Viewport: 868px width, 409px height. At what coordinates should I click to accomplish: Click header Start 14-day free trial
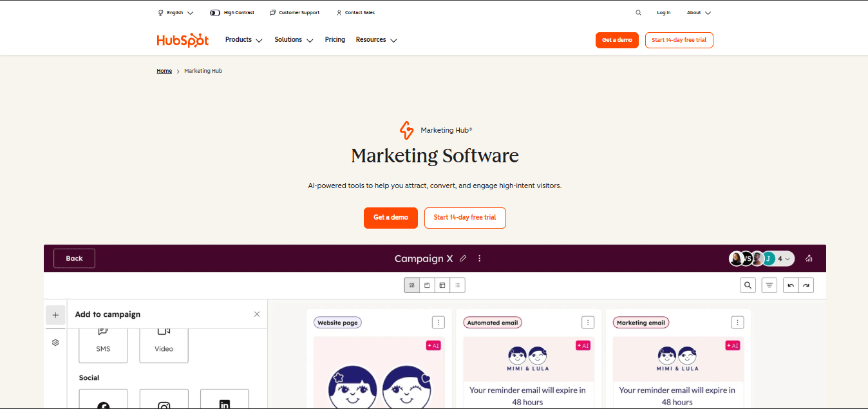[679, 40]
